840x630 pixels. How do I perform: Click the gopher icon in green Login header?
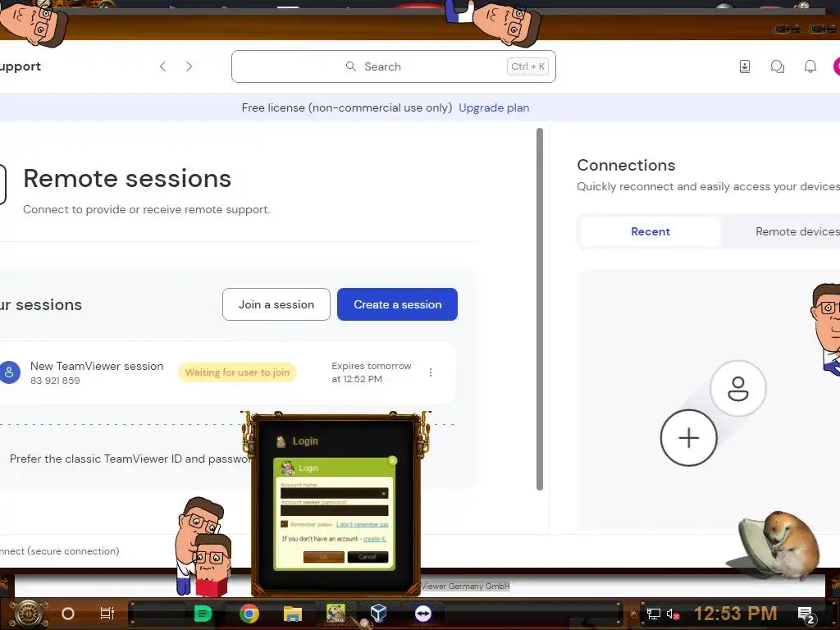click(x=288, y=468)
